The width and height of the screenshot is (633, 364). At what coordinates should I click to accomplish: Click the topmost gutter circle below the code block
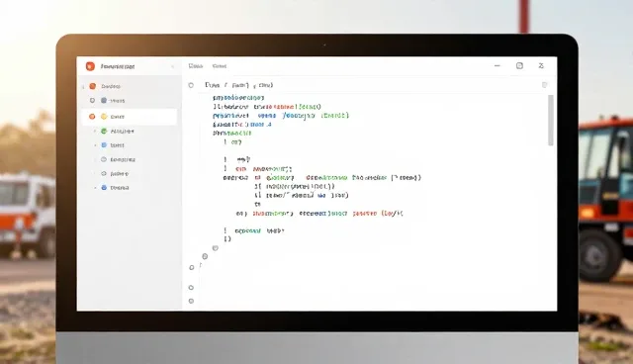[x=216, y=248]
